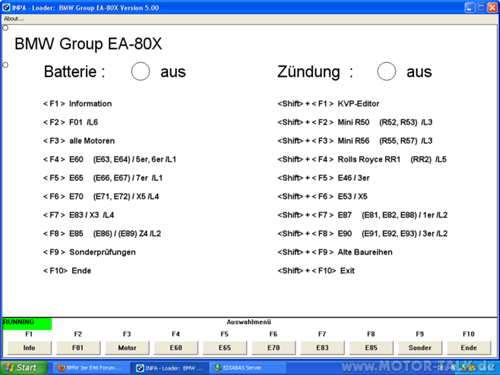Click the F01 button under F2
This screenshot has width=500, height=375.
(x=78, y=348)
